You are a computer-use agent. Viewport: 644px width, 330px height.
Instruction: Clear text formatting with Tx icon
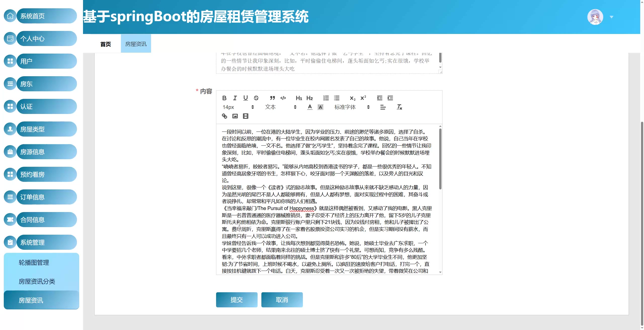[399, 107]
